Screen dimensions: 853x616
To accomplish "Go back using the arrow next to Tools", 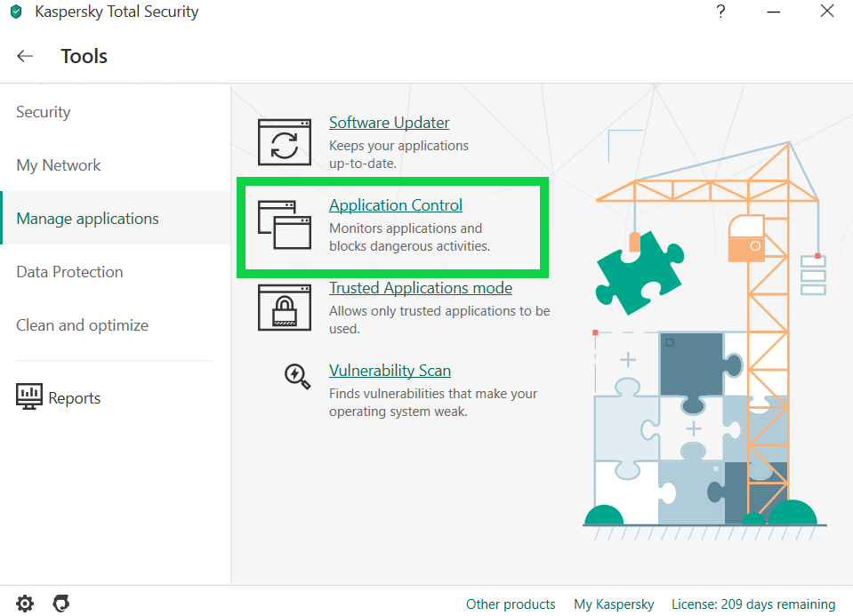I will click(25, 56).
